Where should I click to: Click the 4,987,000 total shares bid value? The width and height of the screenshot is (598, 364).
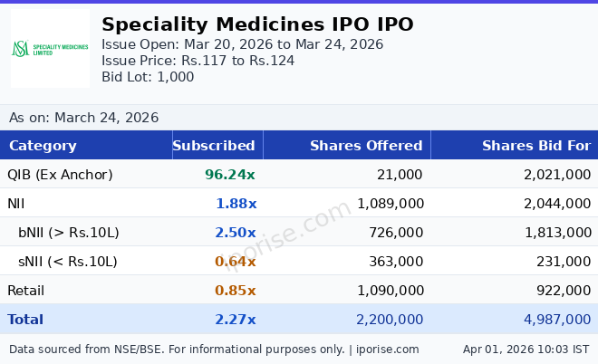pyautogui.click(x=557, y=320)
